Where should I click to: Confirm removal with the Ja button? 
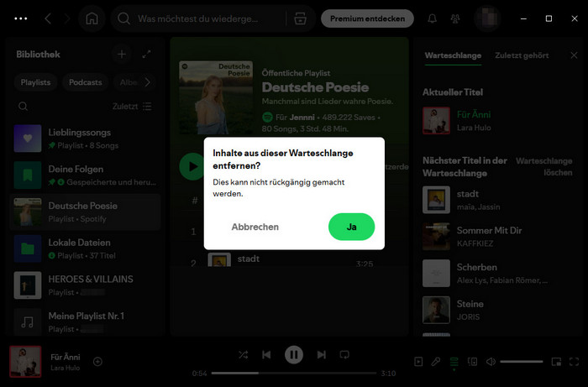[351, 227]
